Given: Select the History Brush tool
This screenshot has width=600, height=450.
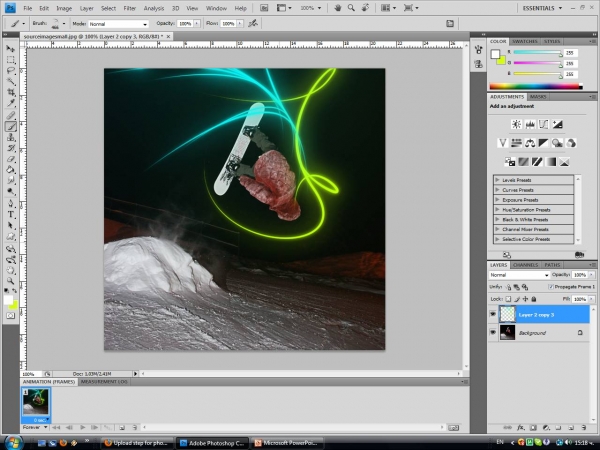Looking at the screenshot, I should (10, 148).
